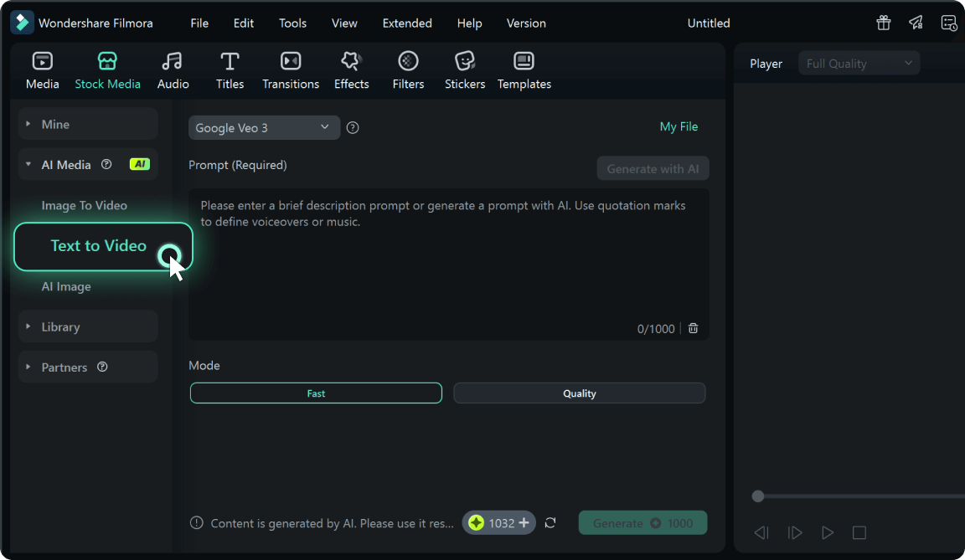Select Quality mode

579,393
